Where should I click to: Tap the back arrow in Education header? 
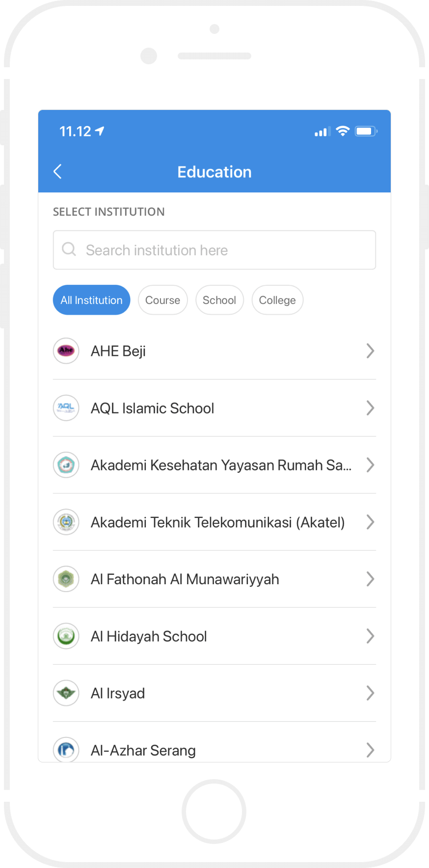57,172
